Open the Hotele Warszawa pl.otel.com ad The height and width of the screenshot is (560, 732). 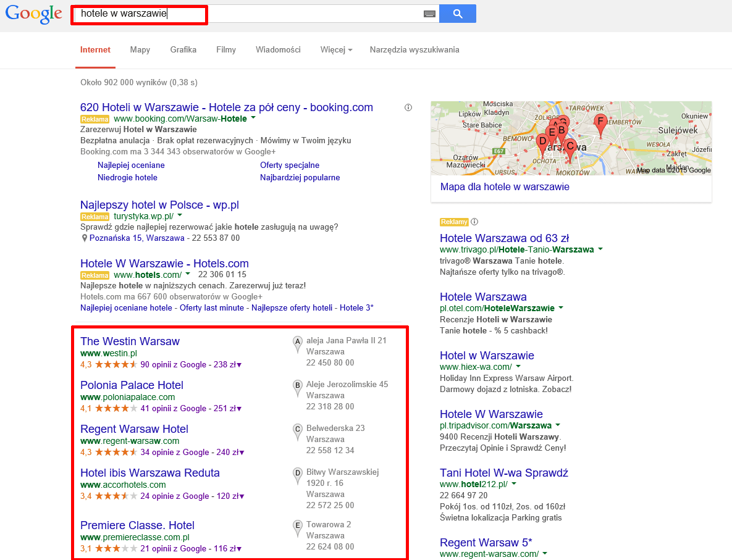[x=483, y=297]
